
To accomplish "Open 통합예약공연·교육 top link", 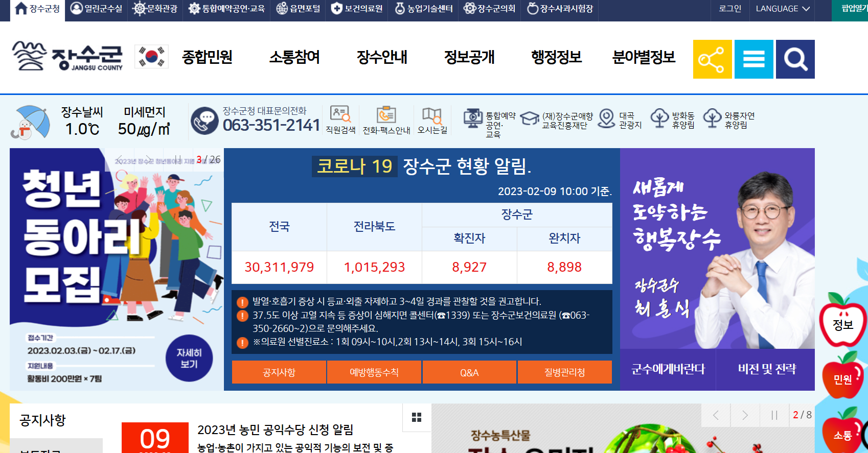I will [227, 9].
